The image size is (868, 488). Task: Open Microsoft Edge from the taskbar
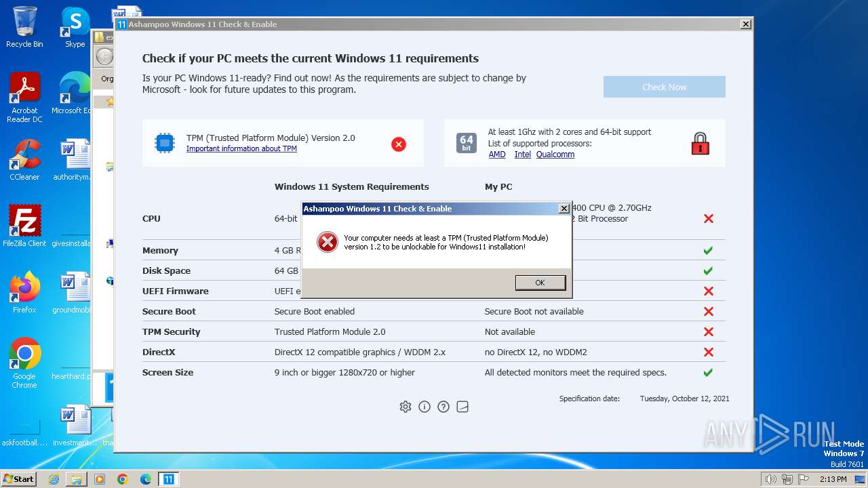146,479
